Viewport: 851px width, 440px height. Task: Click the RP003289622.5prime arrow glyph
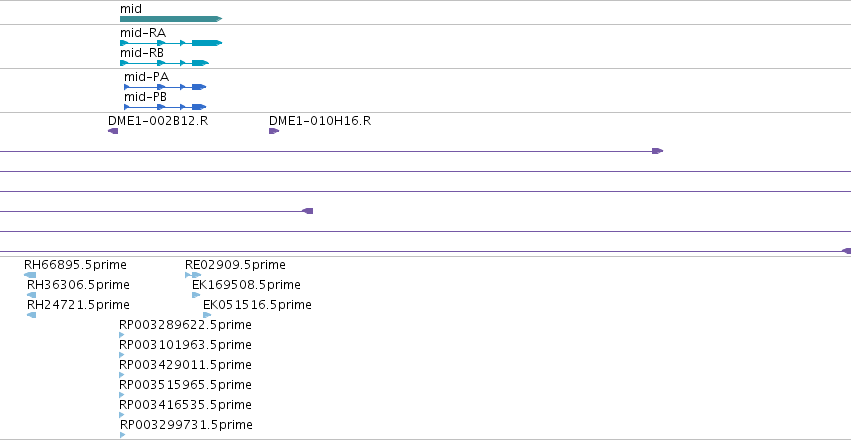(122, 335)
